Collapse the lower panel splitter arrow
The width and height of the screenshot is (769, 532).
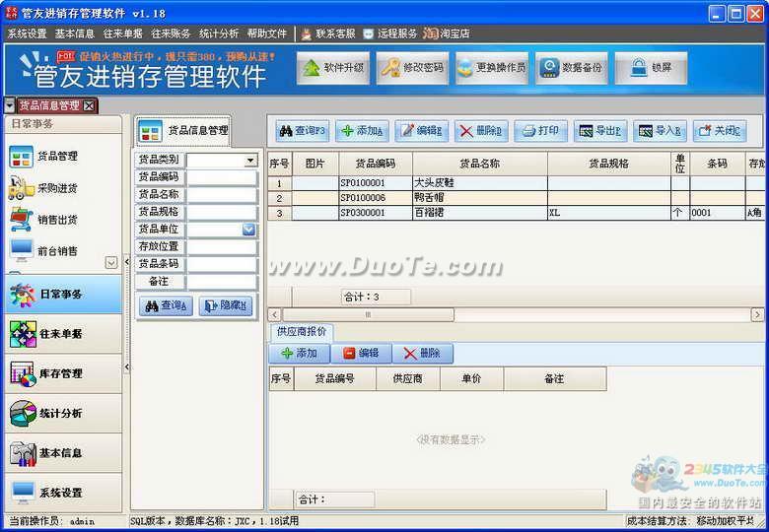126,366
